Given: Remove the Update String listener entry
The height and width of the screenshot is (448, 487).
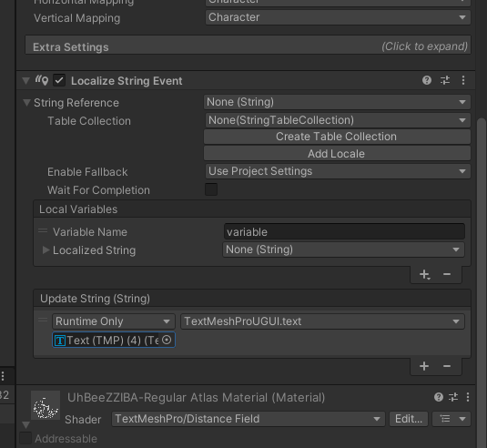Looking at the screenshot, I should pyautogui.click(x=447, y=366).
